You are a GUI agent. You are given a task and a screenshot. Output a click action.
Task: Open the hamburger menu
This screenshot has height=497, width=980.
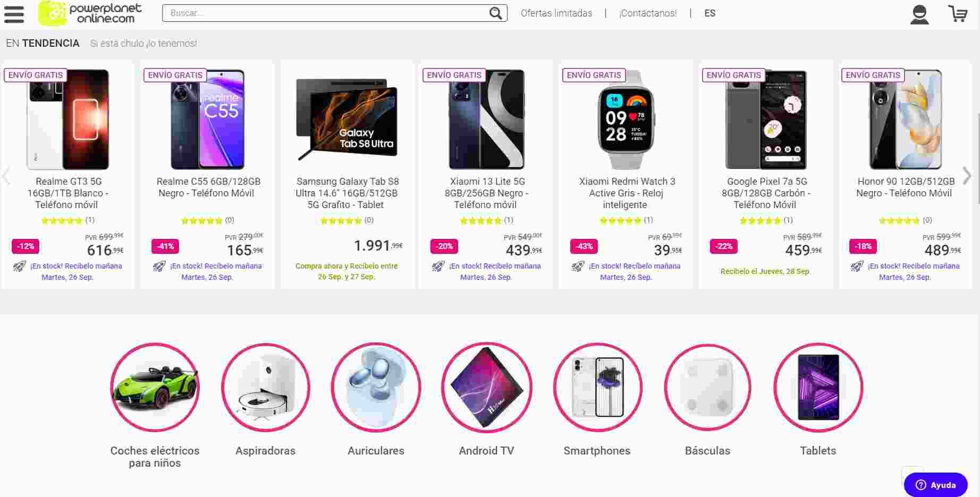(14, 14)
